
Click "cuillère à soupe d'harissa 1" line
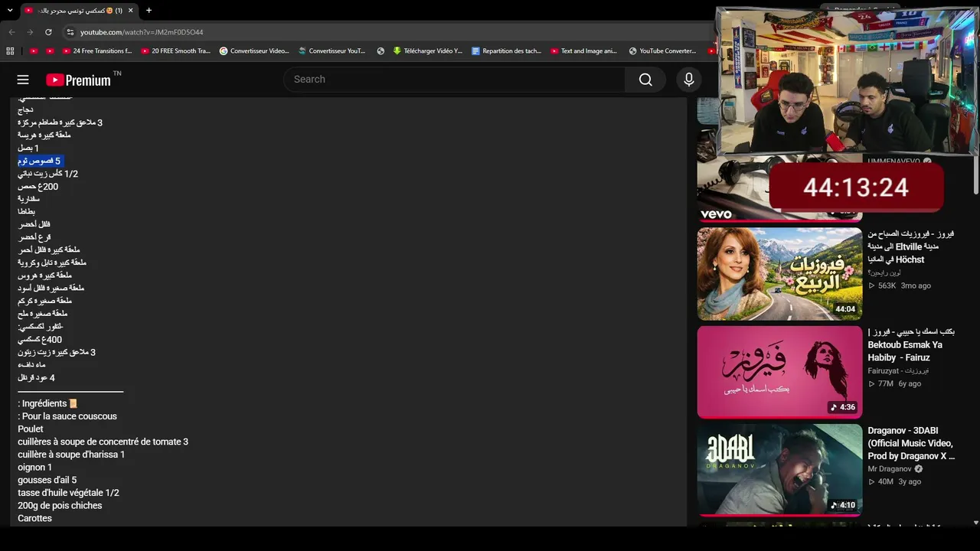(x=71, y=455)
